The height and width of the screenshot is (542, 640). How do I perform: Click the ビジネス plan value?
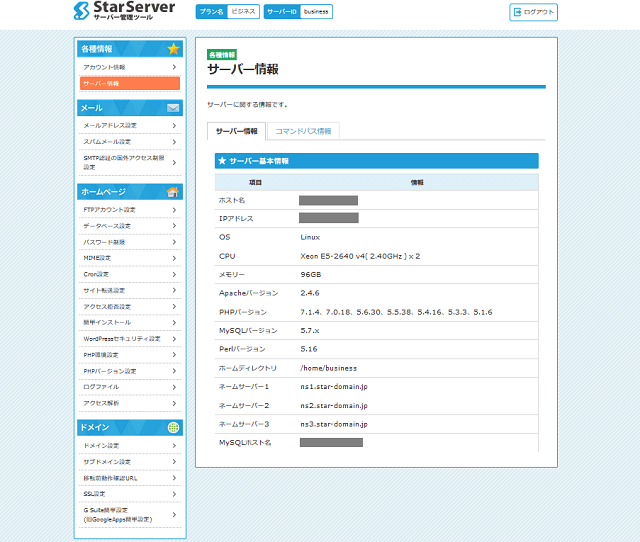243,11
